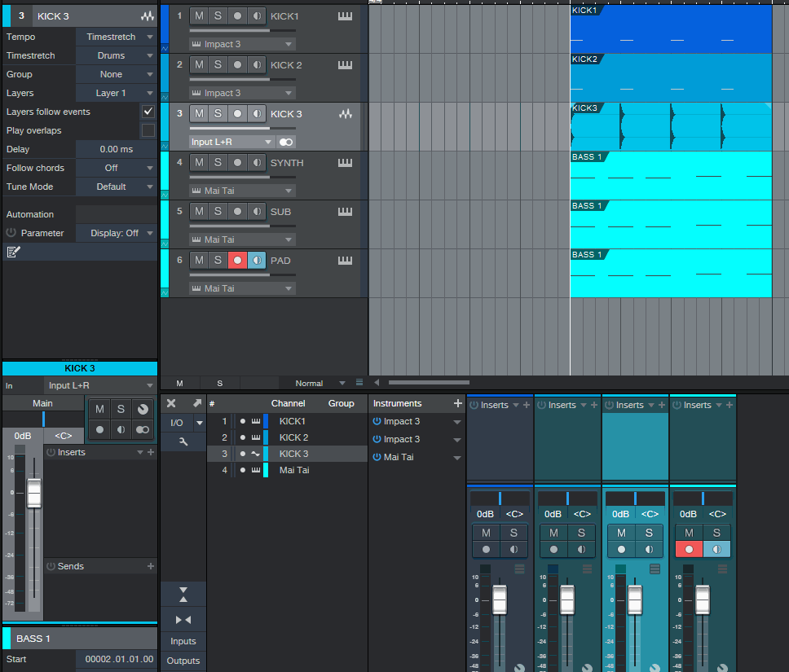
Task: Click the PAD track keyboard icon
Action: (x=346, y=260)
